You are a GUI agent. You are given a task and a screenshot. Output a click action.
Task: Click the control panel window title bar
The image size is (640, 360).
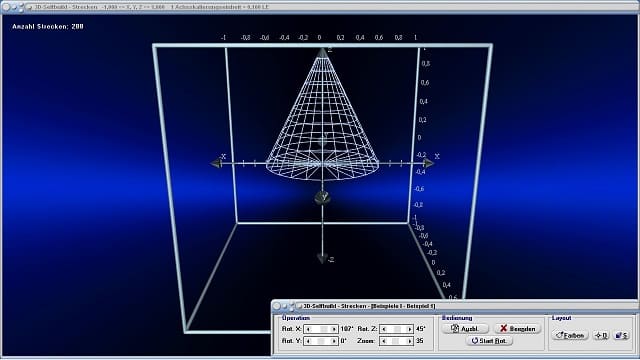pyautogui.click(x=455, y=306)
